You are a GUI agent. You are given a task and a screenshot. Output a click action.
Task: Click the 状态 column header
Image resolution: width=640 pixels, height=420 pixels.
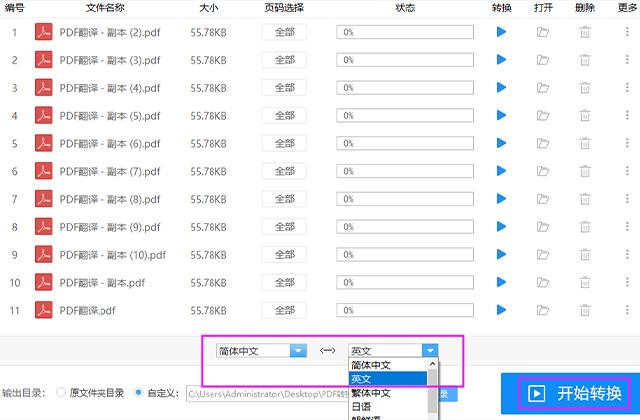coord(405,7)
